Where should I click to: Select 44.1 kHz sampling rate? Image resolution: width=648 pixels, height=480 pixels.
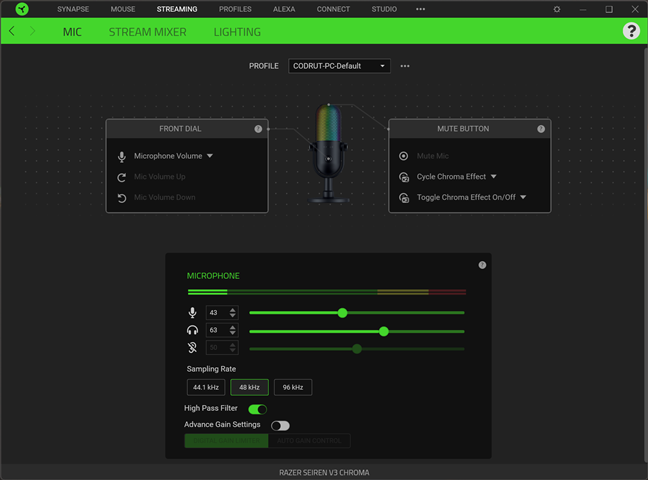(x=206, y=387)
